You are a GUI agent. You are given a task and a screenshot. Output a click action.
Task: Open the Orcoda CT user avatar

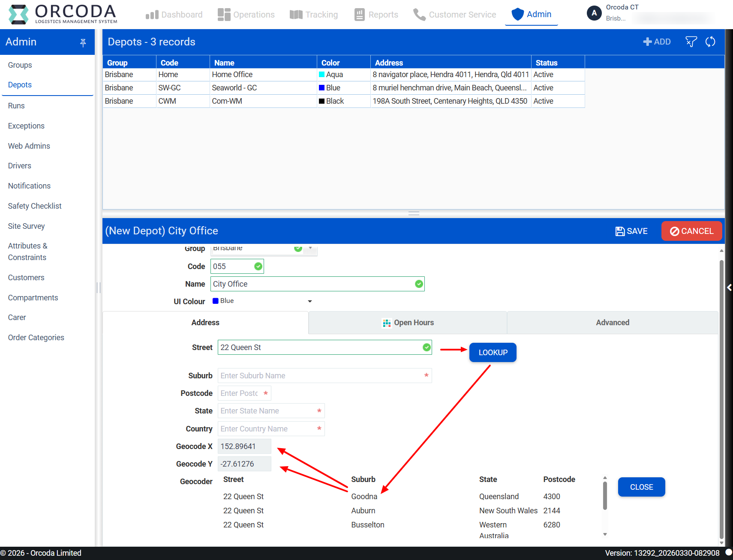[x=594, y=13]
